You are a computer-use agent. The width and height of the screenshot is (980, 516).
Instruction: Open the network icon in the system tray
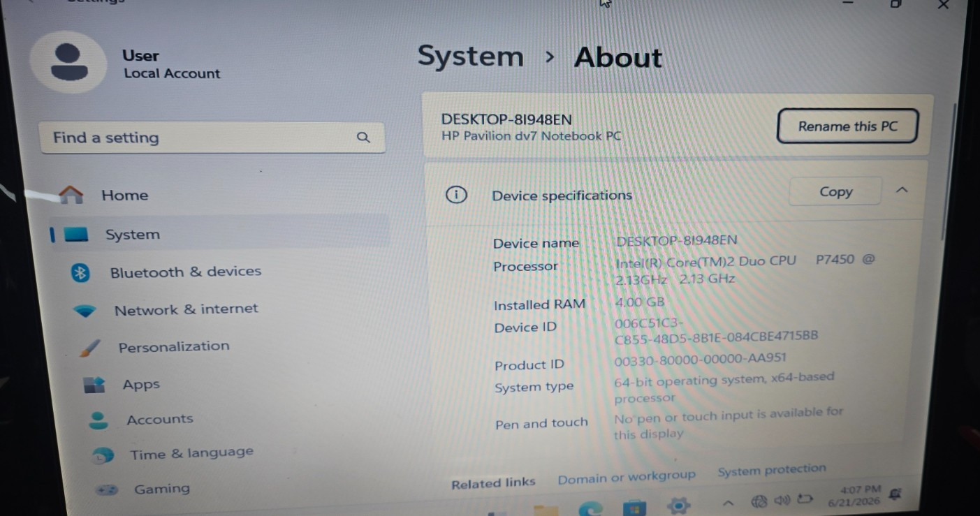coord(760,501)
